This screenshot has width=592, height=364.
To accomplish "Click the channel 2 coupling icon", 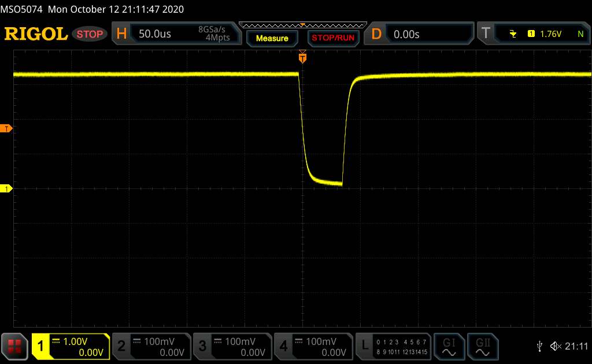I will click(137, 341).
